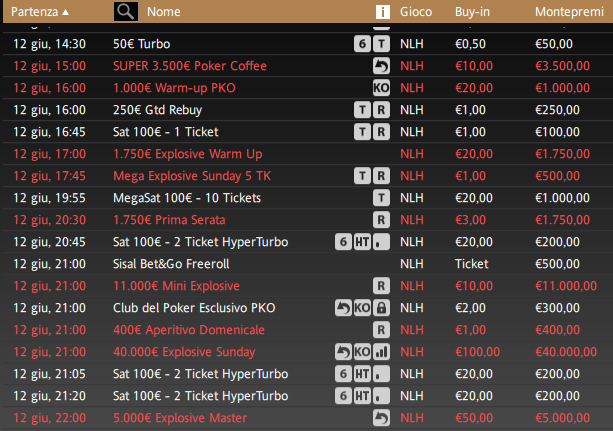The image size is (613, 431).
Task: Click the info 'i' column header icon
Action: click(383, 12)
